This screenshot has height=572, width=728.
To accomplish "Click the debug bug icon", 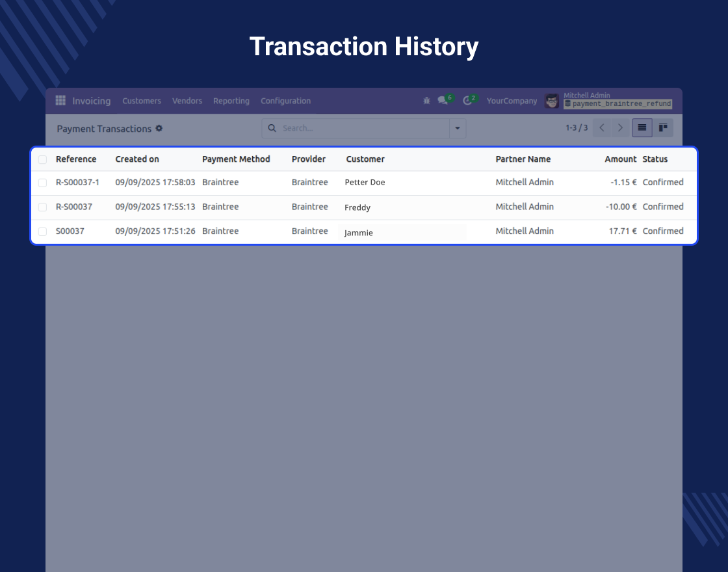I will coord(426,101).
